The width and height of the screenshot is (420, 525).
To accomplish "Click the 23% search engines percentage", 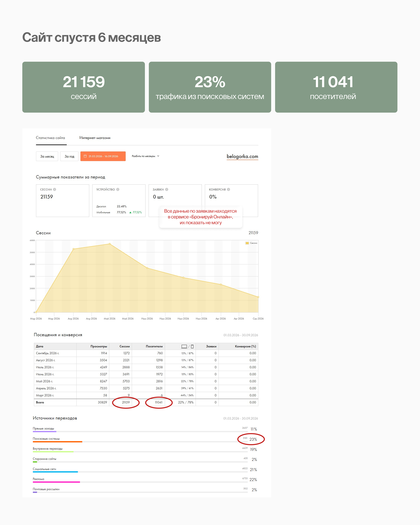I will [x=253, y=439].
